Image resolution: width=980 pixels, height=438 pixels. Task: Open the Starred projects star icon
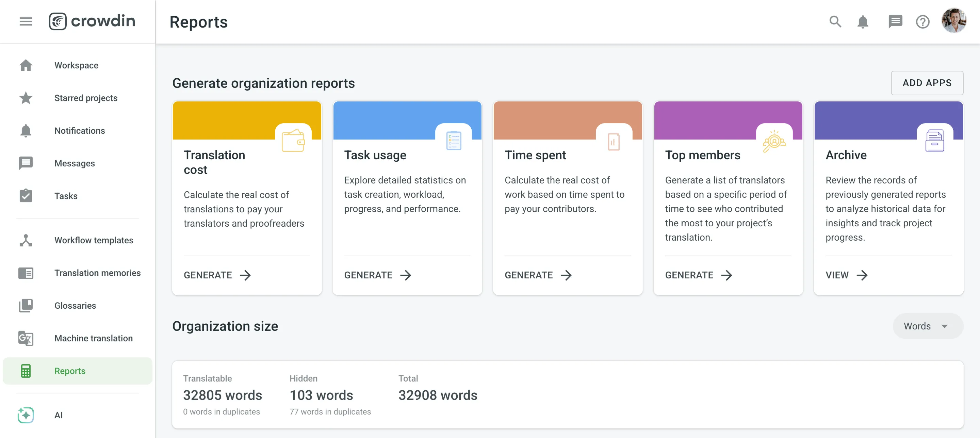tap(26, 98)
